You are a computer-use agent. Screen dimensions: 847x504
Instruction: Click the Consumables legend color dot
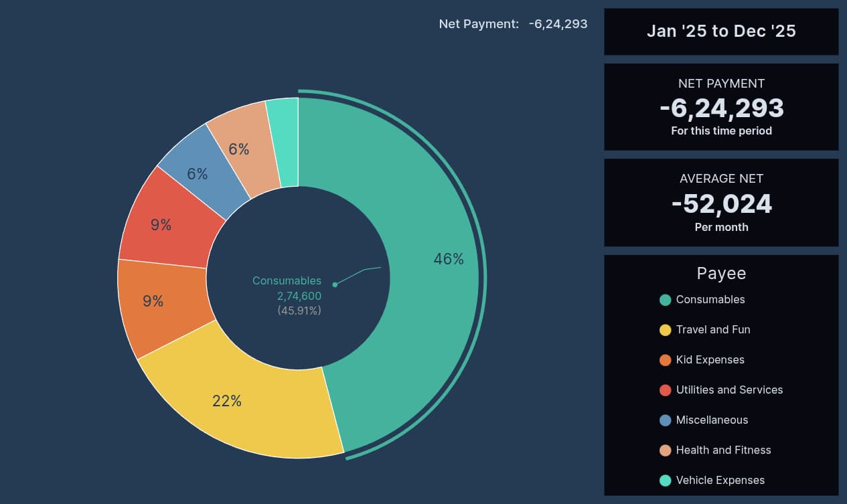665,300
